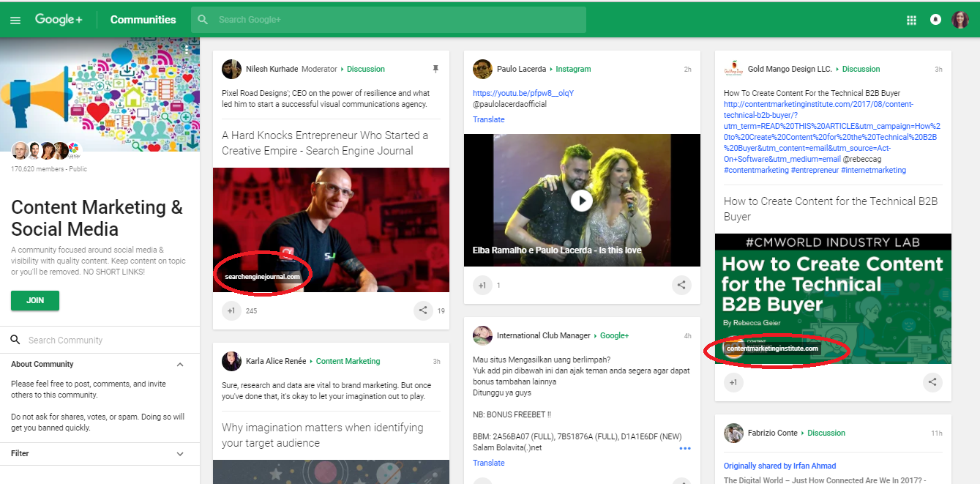Open 'Why imagination matters' article title
This screenshot has height=484, width=980.
(x=322, y=435)
